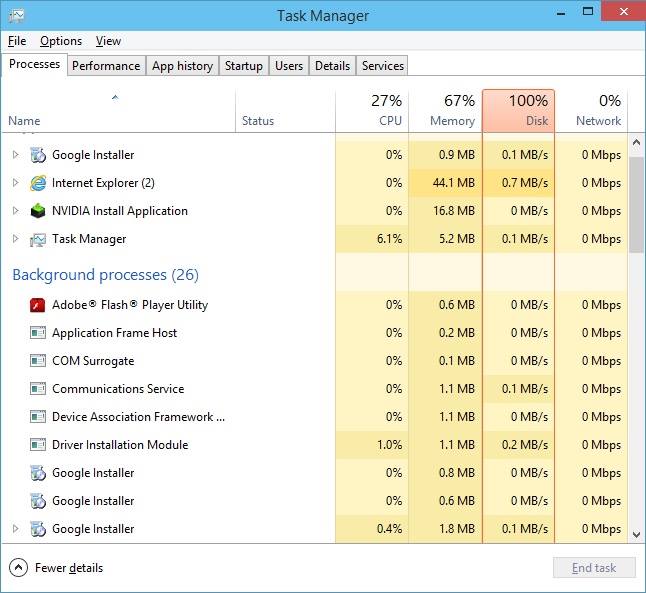Image resolution: width=646 pixels, height=593 pixels.
Task: Click the Fewer details link text
Action: pos(69,568)
